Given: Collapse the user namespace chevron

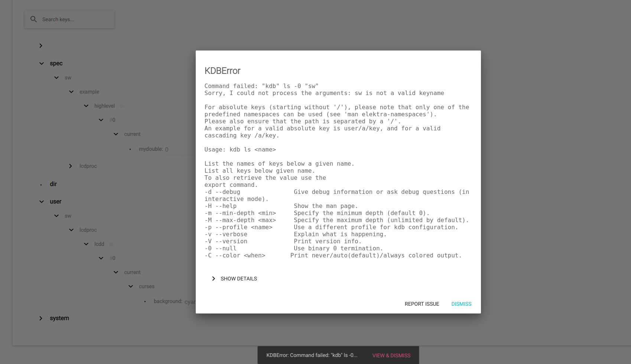Looking at the screenshot, I should coord(42,202).
